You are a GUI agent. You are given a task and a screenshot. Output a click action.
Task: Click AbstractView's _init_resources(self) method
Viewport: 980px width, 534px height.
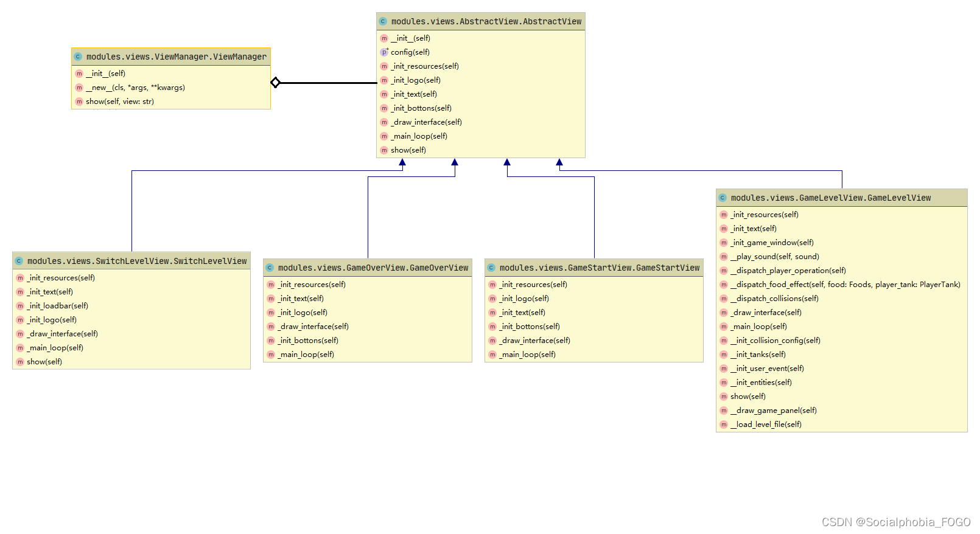click(425, 66)
